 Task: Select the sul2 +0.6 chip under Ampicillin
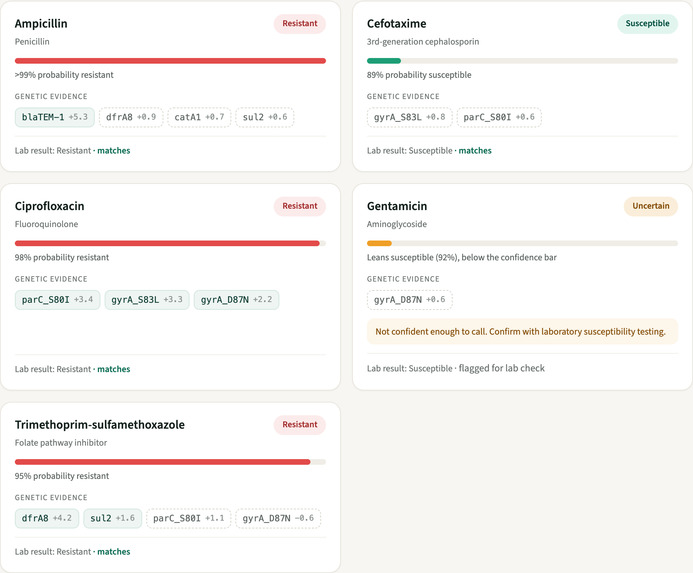(265, 117)
